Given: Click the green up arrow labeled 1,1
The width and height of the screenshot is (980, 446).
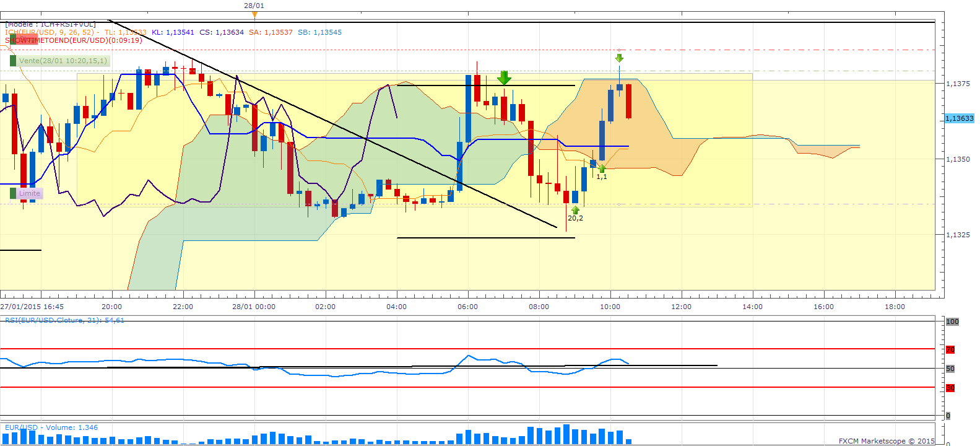Looking at the screenshot, I should (x=602, y=168).
